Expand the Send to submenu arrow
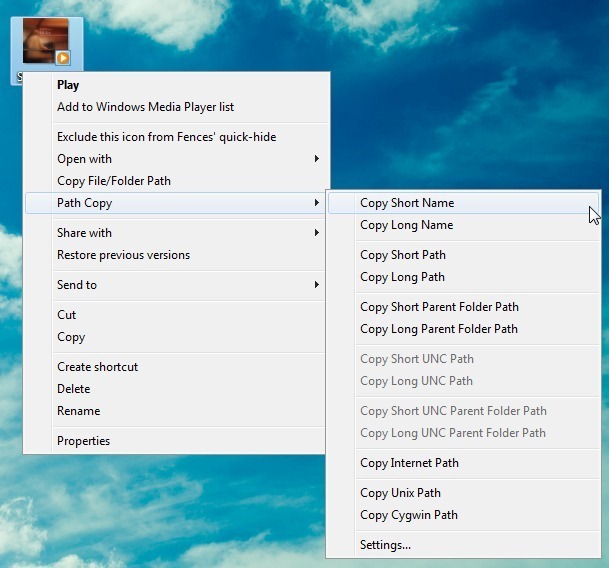Image resolution: width=609 pixels, height=568 pixels. click(x=317, y=285)
